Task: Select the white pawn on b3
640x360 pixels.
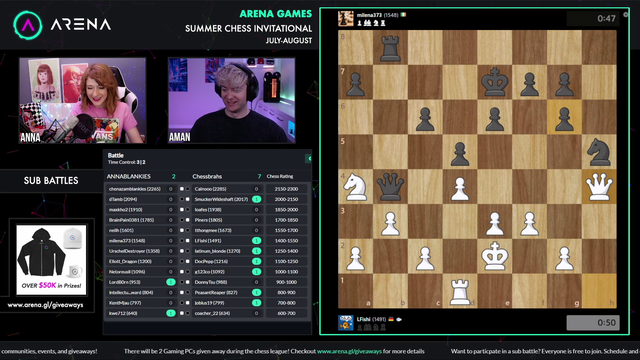Action: click(390, 223)
